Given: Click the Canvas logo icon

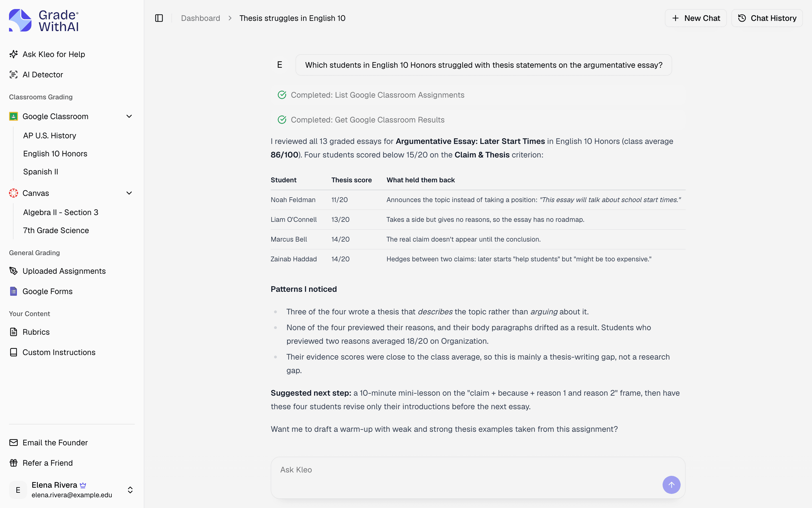Looking at the screenshot, I should click(14, 193).
